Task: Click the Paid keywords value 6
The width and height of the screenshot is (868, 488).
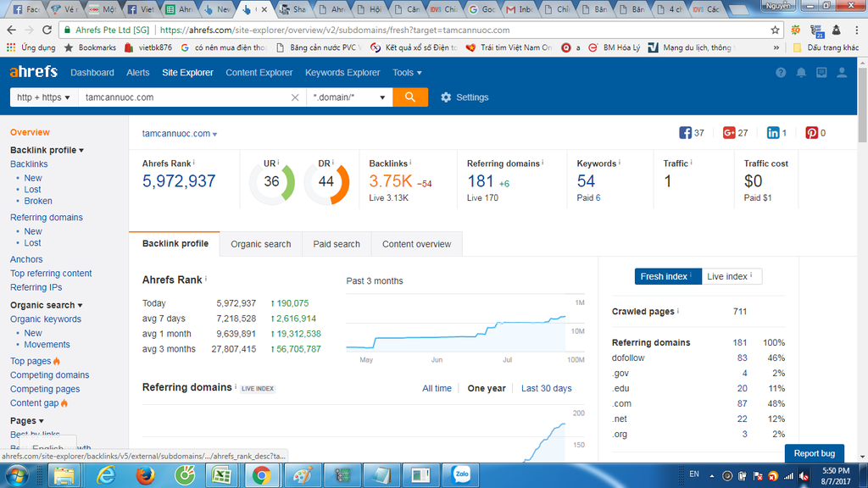Action: click(598, 197)
